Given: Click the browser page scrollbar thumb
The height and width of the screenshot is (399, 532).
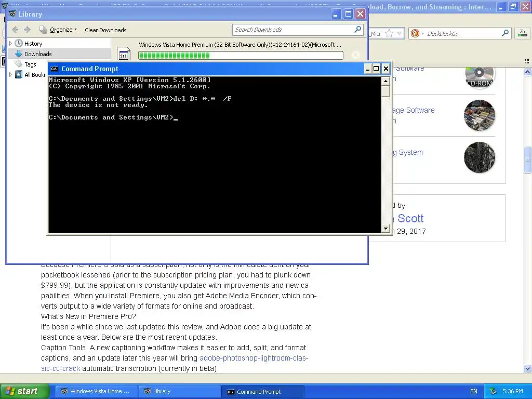Looking at the screenshot, I should click(x=527, y=159).
